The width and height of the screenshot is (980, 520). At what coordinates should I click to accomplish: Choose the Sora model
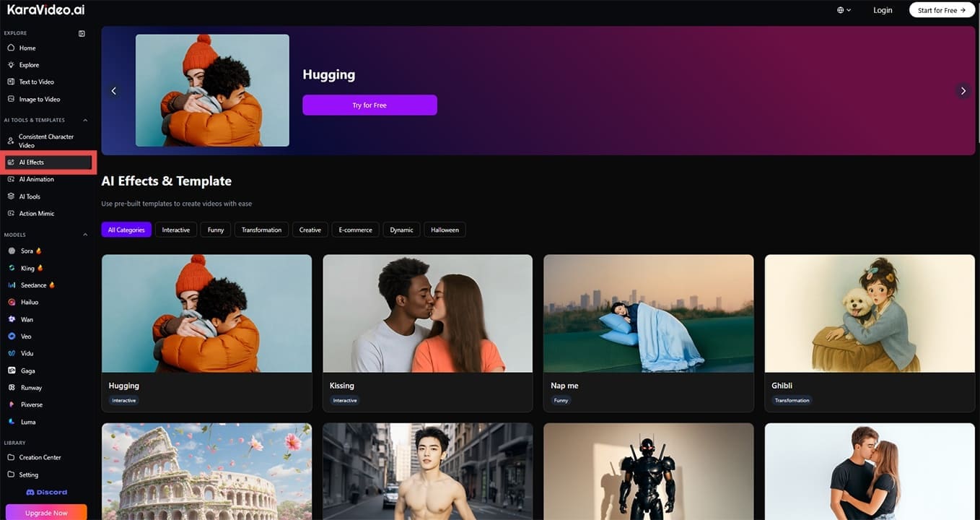pyautogui.click(x=27, y=251)
